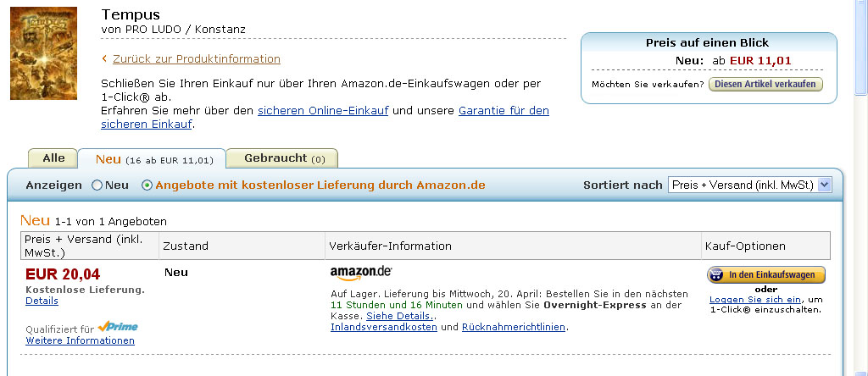Select the Neu radio button
The image size is (868, 376).
(97, 185)
